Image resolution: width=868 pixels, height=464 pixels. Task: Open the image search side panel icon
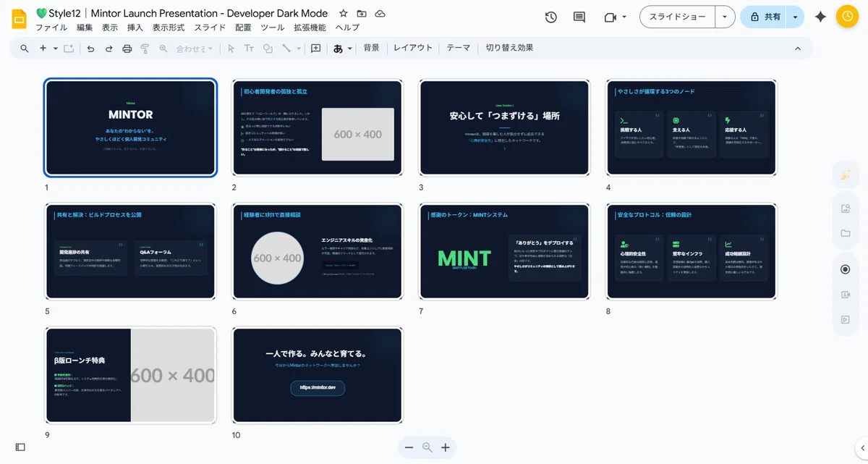coord(845,208)
